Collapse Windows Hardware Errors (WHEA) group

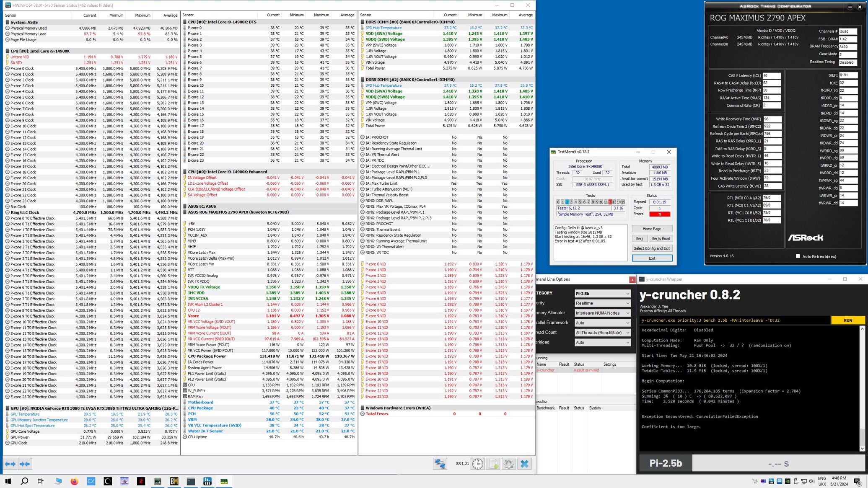click(x=363, y=408)
